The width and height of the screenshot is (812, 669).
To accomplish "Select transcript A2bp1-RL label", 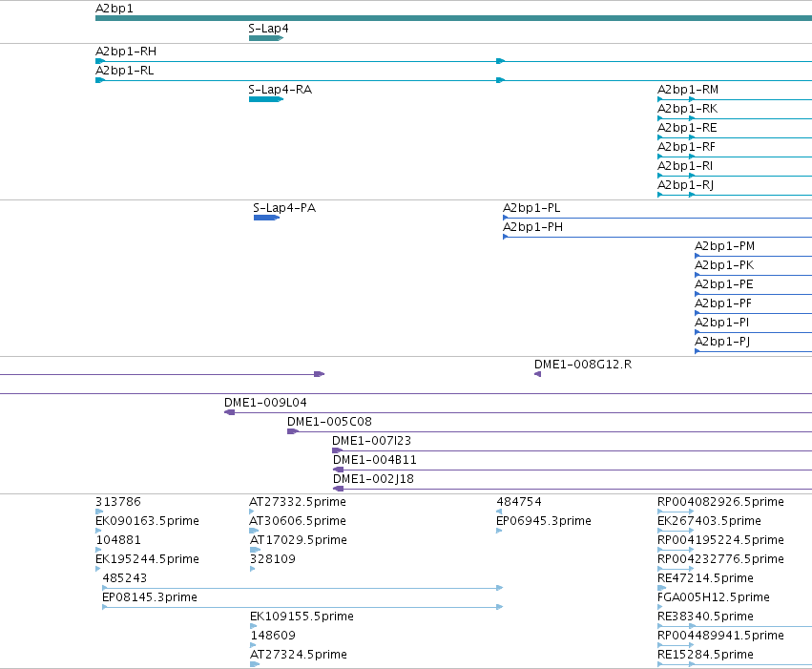I will point(125,71).
